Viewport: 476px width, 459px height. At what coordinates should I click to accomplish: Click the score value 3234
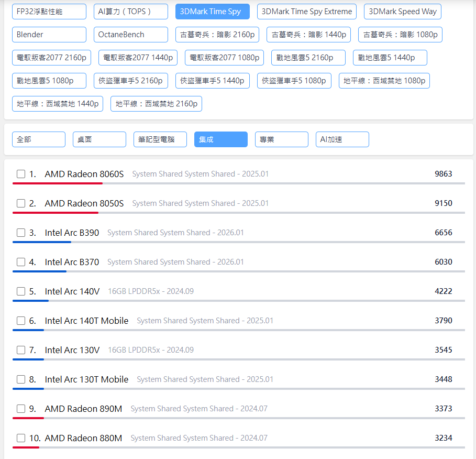(443, 438)
